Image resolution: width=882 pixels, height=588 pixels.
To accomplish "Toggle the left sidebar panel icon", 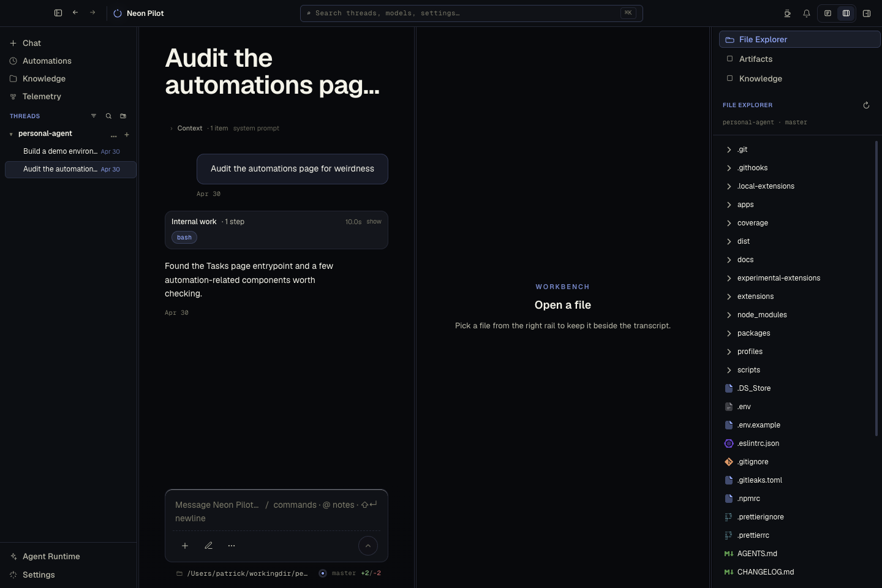I will [58, 13].
